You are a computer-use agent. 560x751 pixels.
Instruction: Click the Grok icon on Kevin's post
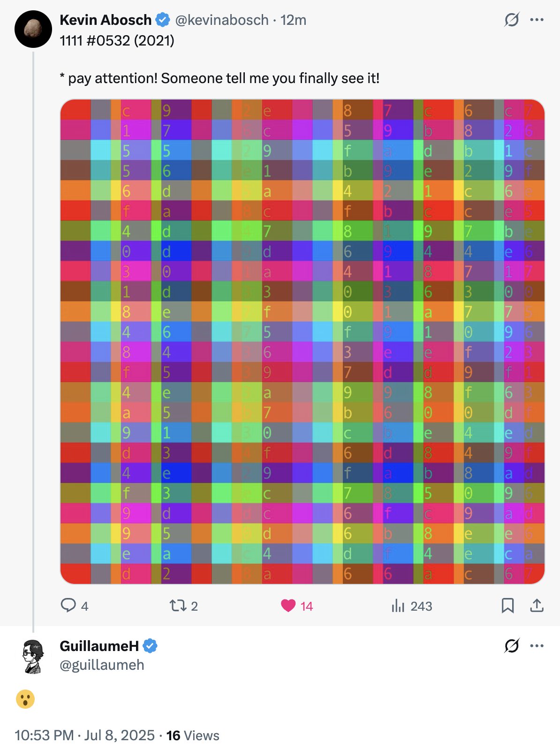pyautogui.click(x=511, y=20)
